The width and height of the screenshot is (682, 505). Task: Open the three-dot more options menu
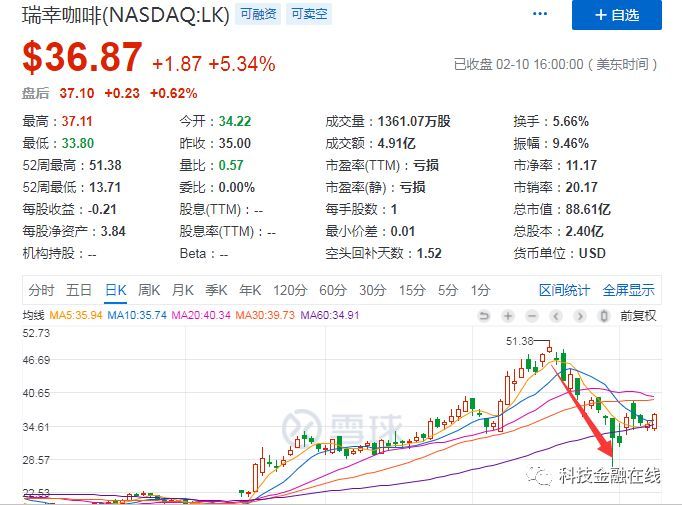(540, 14)
